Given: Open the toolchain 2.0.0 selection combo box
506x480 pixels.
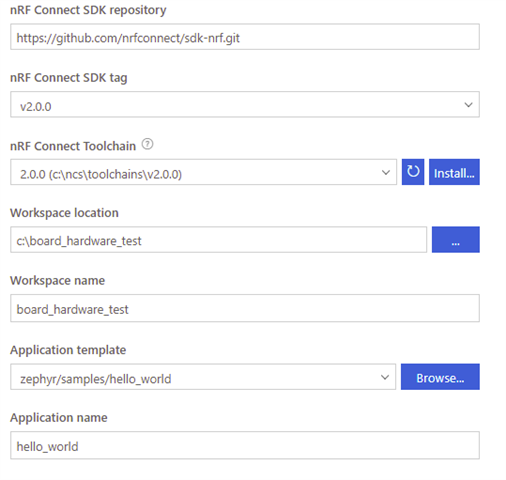Looking at the screenshot, I should pos(203,172).
